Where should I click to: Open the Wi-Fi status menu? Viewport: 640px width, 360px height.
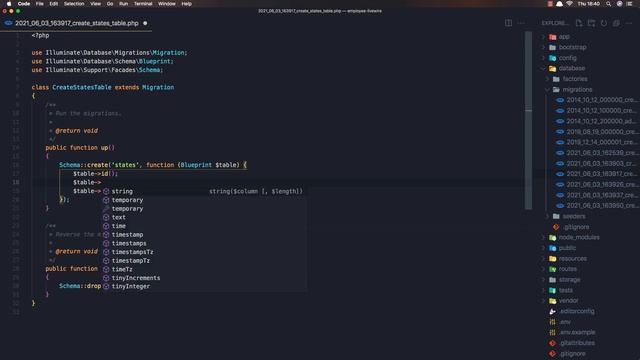coord(569,4)
